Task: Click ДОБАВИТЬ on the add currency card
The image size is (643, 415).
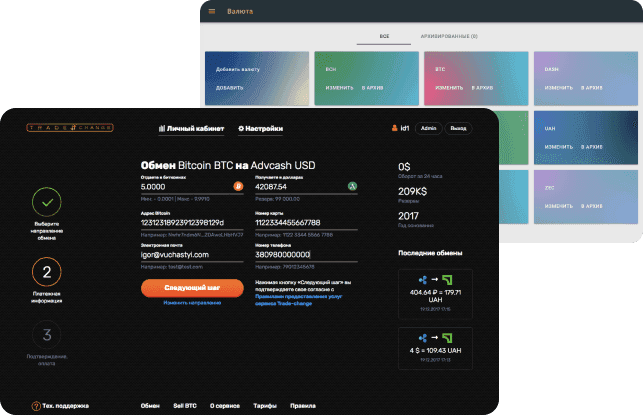Action: click(x=229, y=88)
